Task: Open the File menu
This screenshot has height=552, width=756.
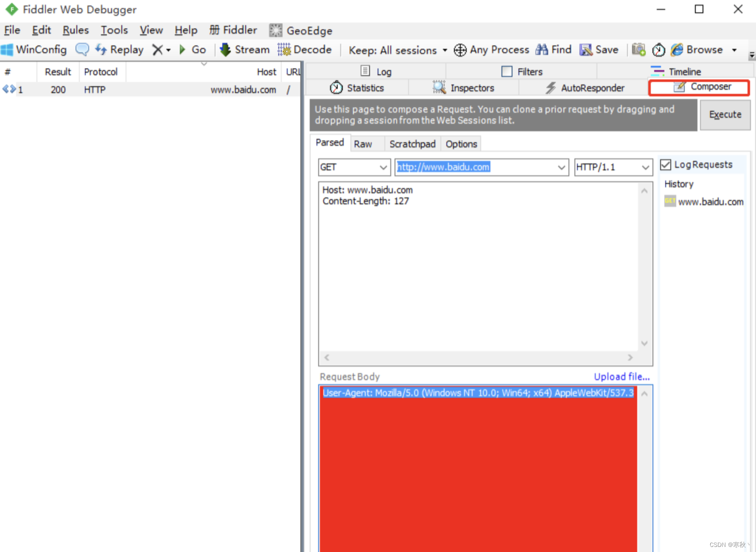Action: tap(12, 30)
